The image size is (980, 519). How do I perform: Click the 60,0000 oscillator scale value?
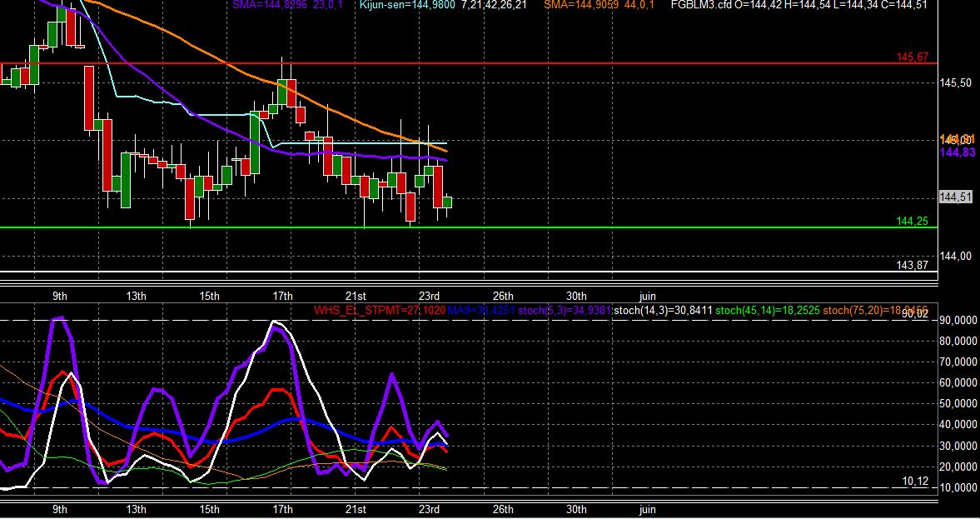pos(958,383)
